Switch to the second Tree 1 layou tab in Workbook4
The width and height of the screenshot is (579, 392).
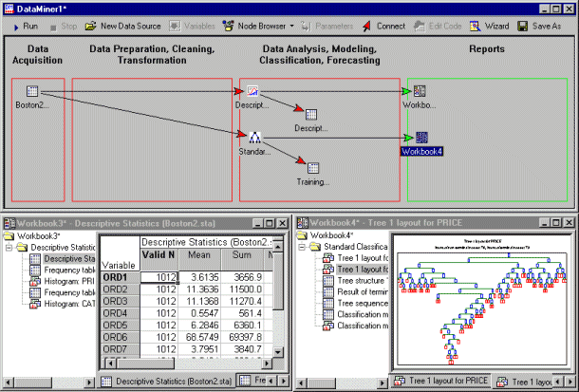coord(524,382)
